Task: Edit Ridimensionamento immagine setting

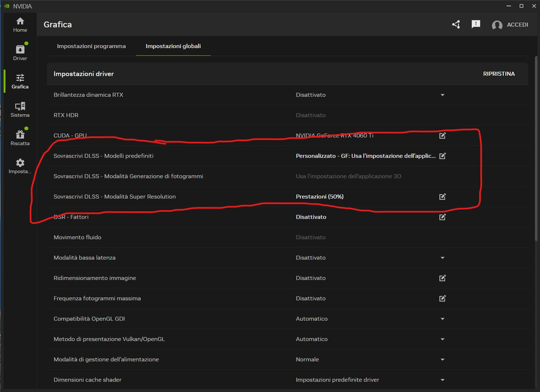Action: coord(442,278)
